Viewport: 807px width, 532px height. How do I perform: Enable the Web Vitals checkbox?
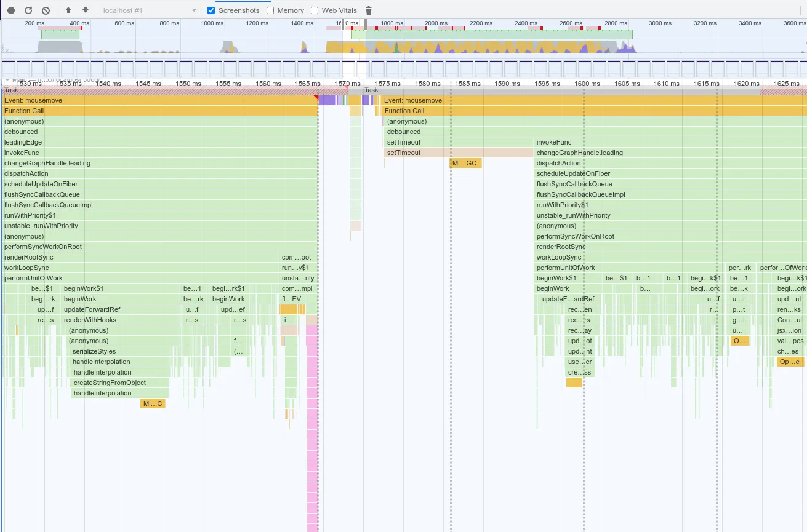(315, 10)
